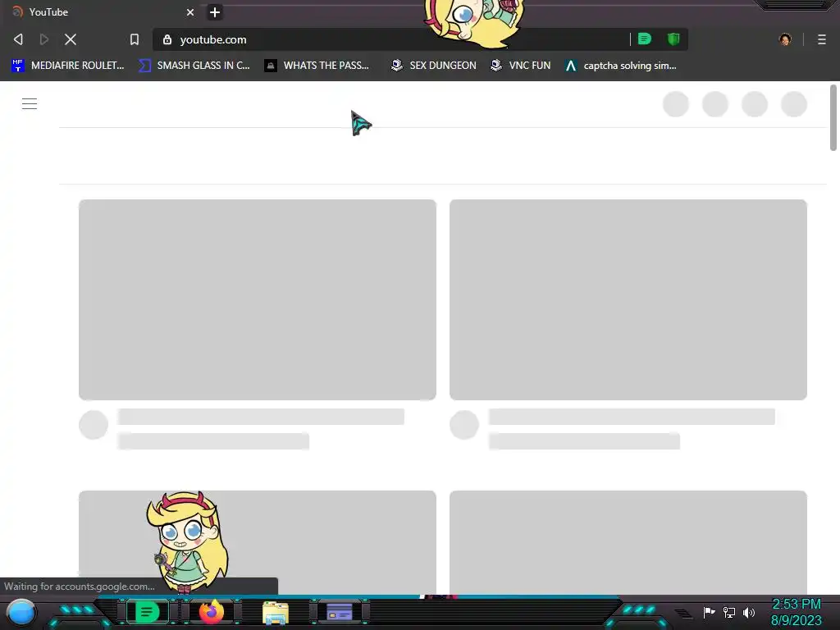840x630 pixels.
Task: Launch Firefox from the taskbar
Action: point(211,612)
